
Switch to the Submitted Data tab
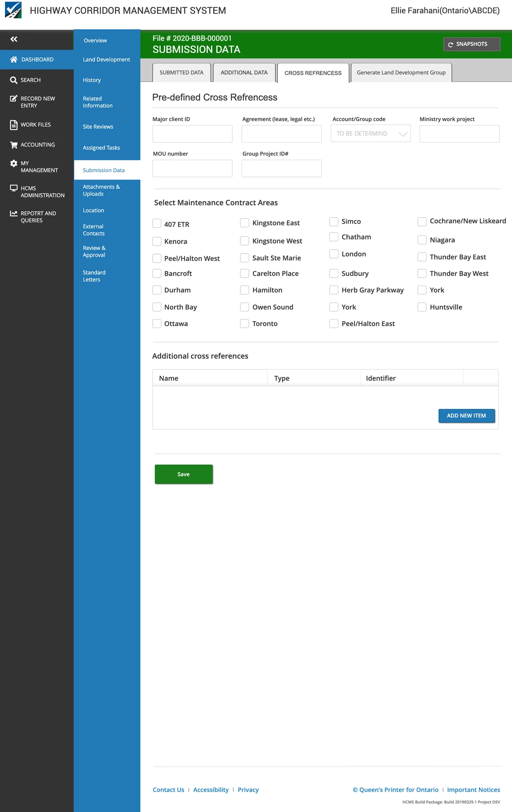click(x=181, y=73)
